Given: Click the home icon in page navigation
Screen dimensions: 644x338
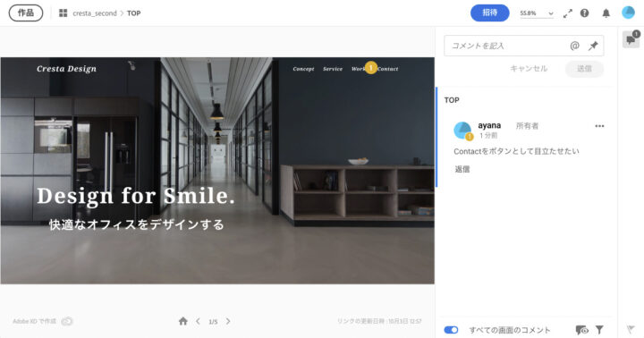Looking at the screenshot, I should click(x=183, y=321).
